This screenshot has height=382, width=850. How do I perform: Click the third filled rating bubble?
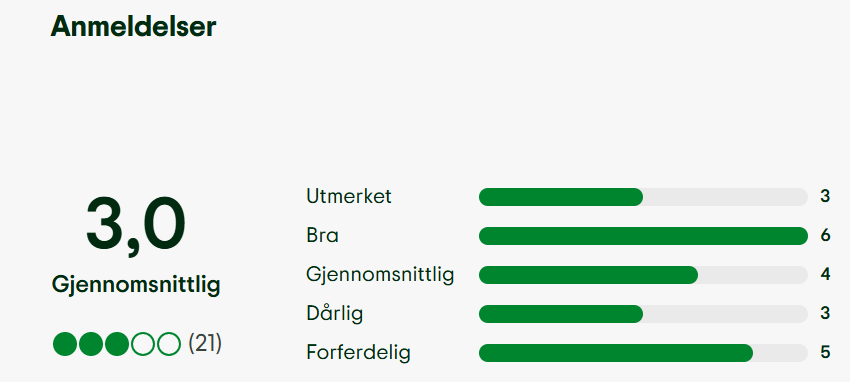pos(117,344)
